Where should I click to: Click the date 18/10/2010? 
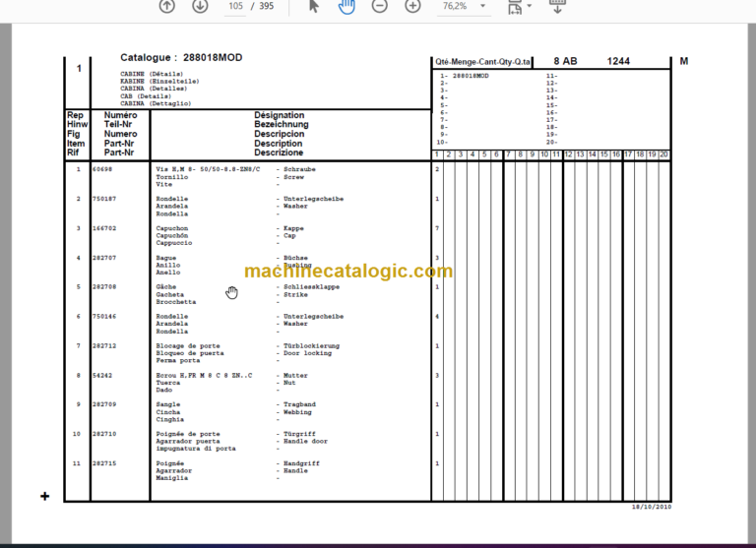(652, 507)
